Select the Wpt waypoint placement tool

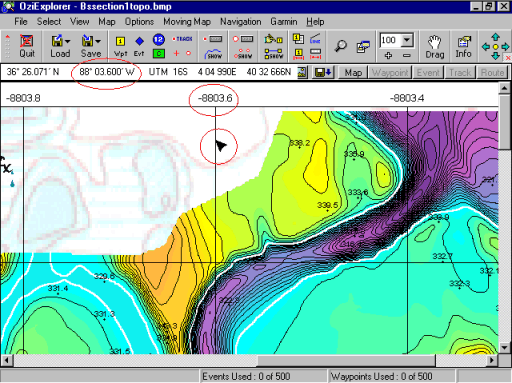[120, 46]
